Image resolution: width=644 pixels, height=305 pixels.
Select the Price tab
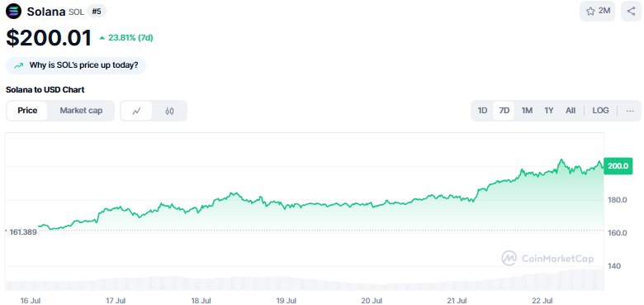[x=27, y=111]
